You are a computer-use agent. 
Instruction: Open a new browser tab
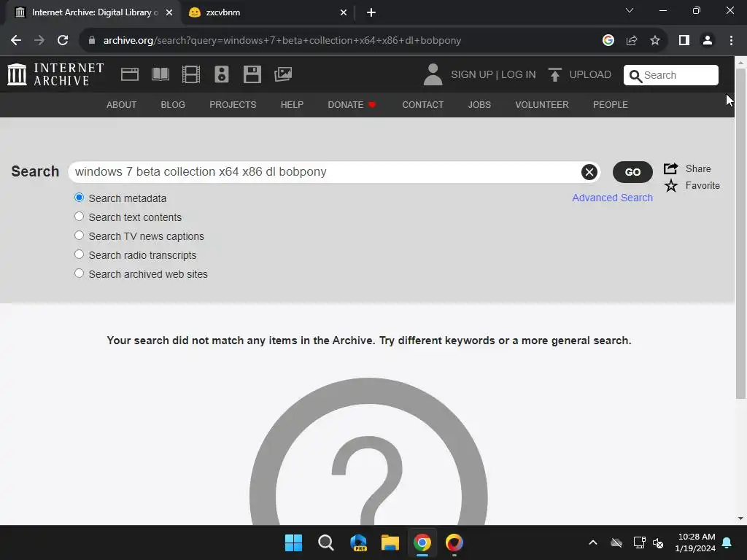(x=371, y=12)
